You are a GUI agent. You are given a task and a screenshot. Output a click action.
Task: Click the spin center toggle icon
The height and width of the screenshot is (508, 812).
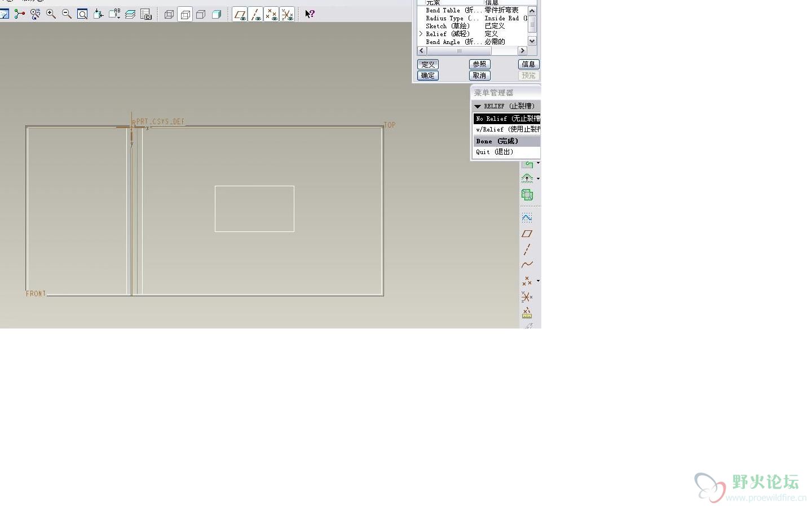pyautogui.click(x=20, y=14)
